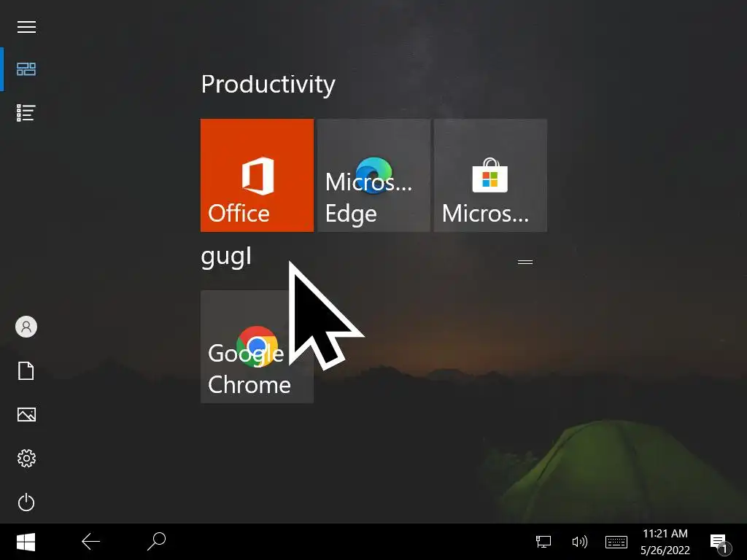Open the user account icon
The image size is (747, 560).
pos(26,327)
